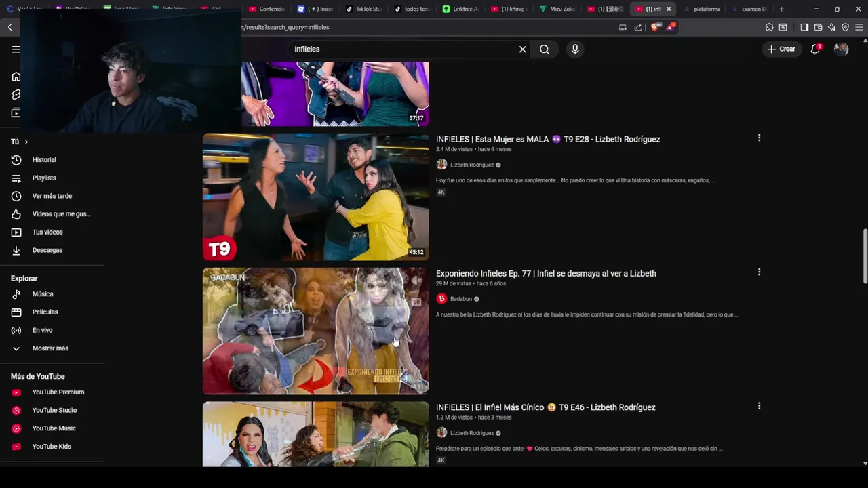Open Ver más tarde in the sidebar
Screen dimensions: 868x488
click(x=52, y=196)
